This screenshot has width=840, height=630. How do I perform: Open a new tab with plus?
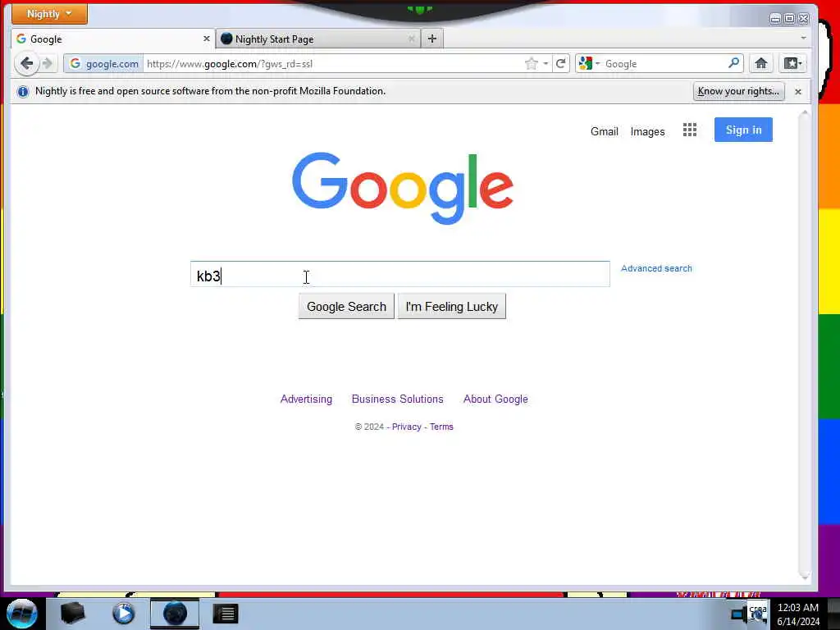tap(432, 39)
